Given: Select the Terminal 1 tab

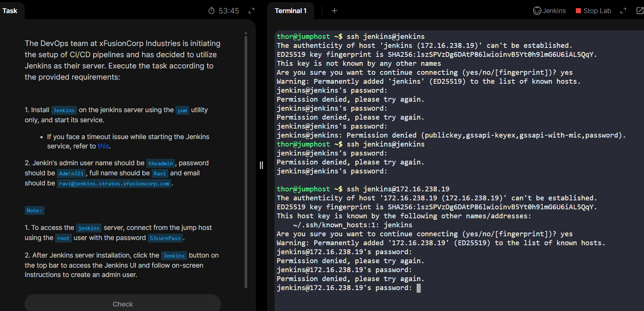Looking at the screenshot, I should 291,11.
